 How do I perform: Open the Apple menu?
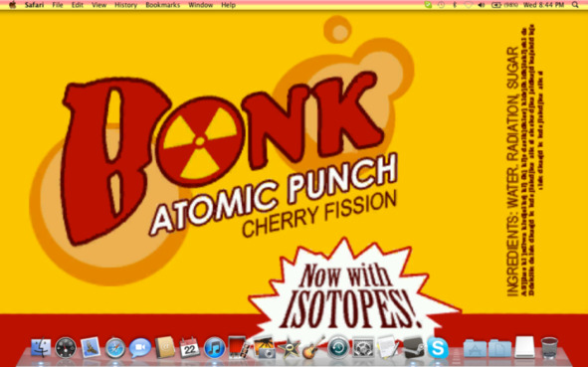point(12,5)
